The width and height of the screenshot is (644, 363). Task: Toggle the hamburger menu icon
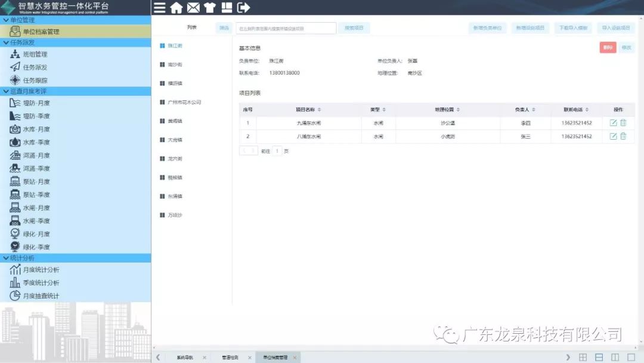tap(160, 8)
